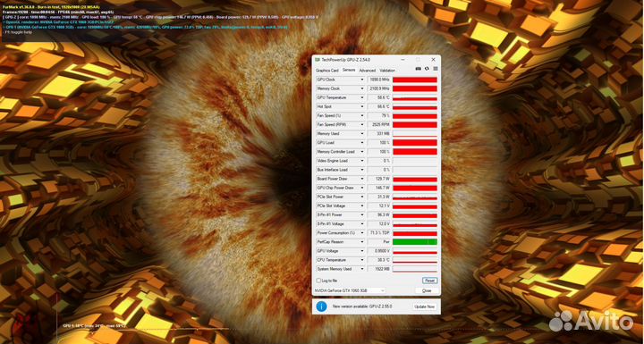Close the GPU-Z window with the X button
644x344 pixels.
pyautogui.click(x=433, y=60)
